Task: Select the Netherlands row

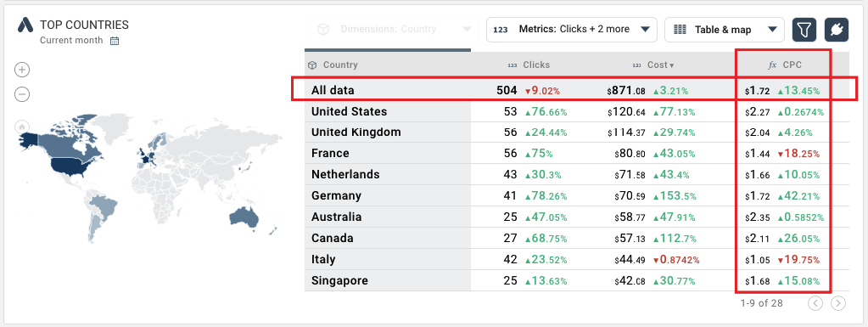Action: pyautogui.click(x=576, y=175)
